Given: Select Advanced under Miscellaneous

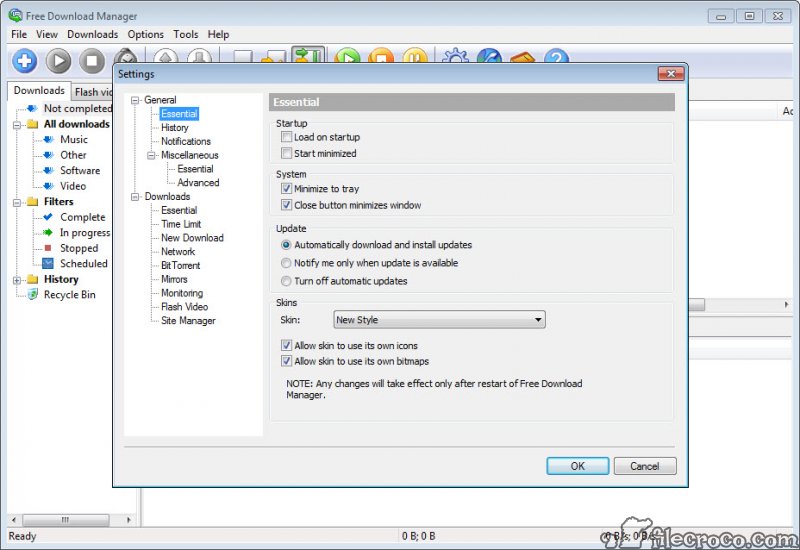Looking at the screenshot, I should coord(198,183).
